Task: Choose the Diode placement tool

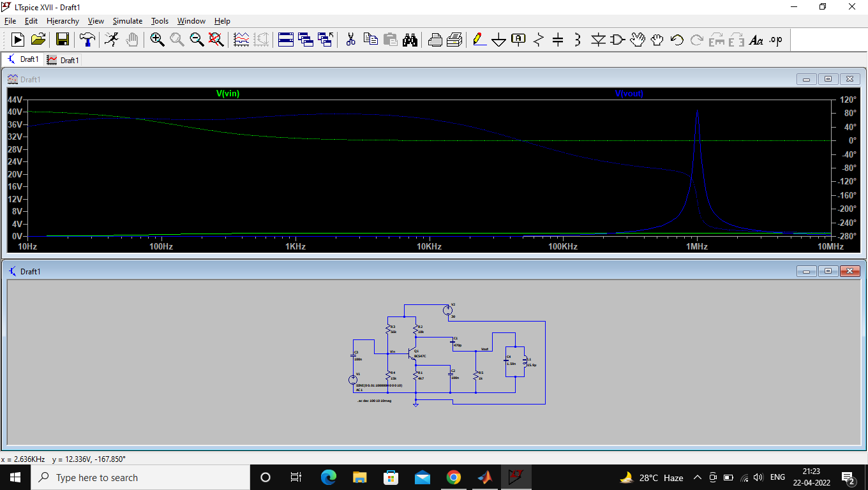Action: point(598,40)
